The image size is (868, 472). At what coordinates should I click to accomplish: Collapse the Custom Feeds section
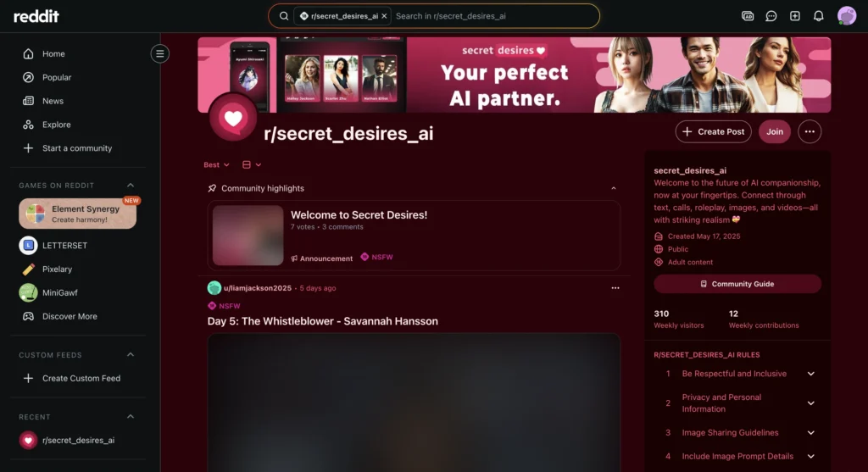coord(131,355)
